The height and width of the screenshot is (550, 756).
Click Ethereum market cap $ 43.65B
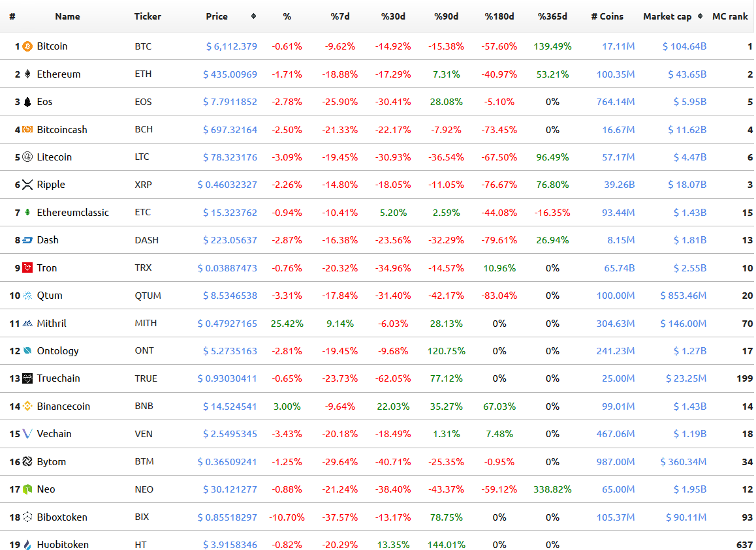[x=687, y=74]
